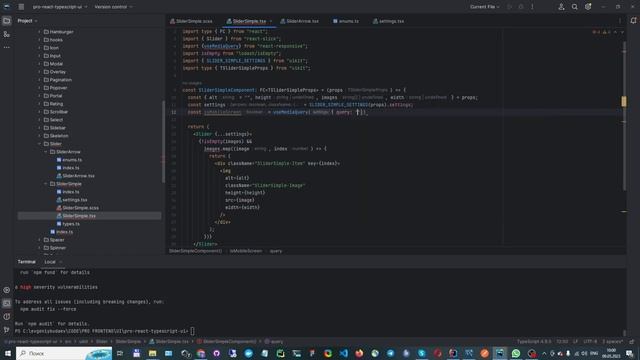Image resolution: width=640 pixels, height=360 pixels.
Task: Open enums.ts in project tree
Action: coord(72,160)
